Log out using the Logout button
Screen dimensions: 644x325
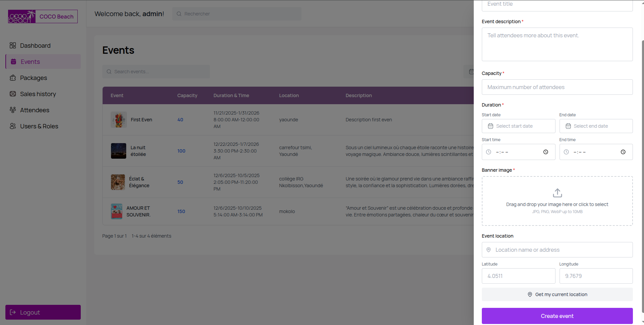(43, 312)
